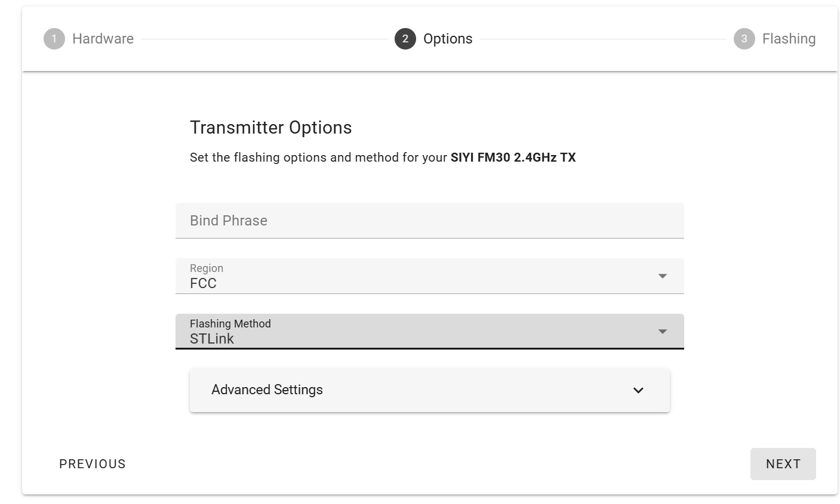
Task: Click the Region dropdown arrow icon
Action: (662, 276)
